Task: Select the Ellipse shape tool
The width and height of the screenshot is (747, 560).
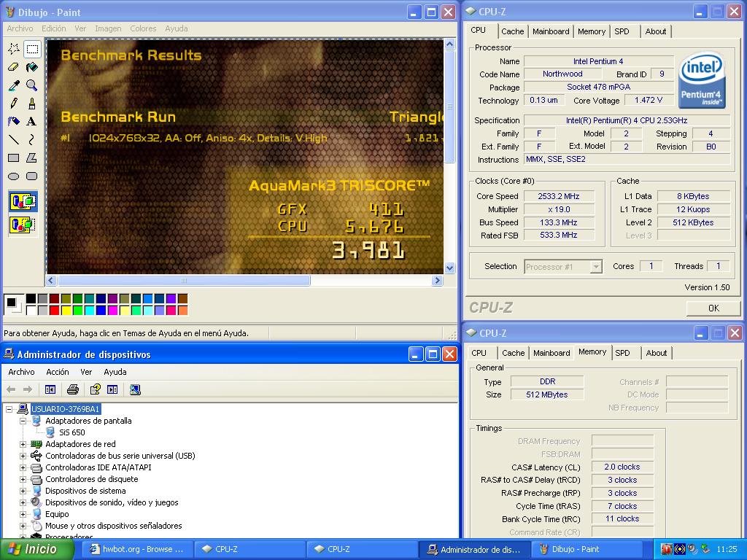Action: 14,176
